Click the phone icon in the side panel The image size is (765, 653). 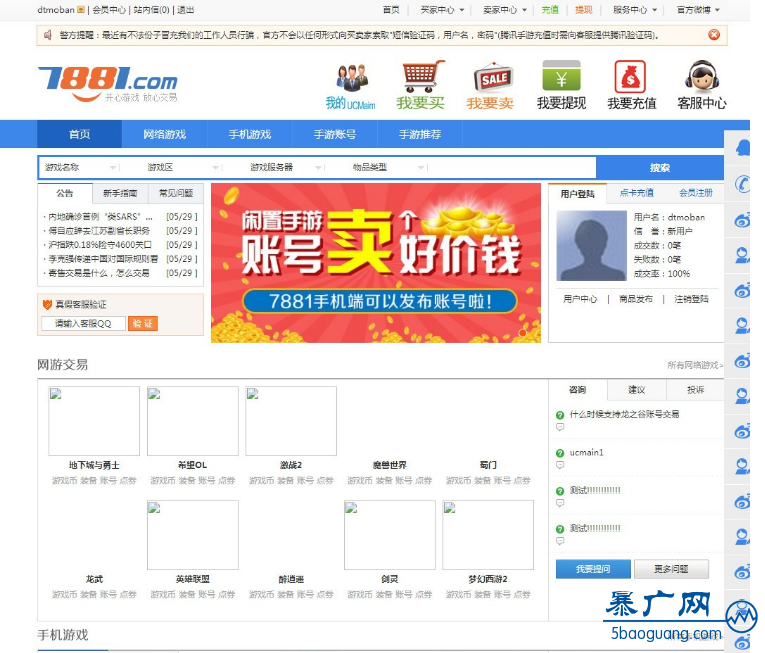tap(742, 184)
